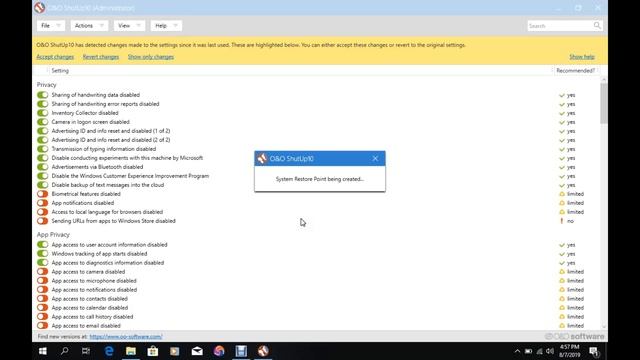This screenshot has width=640, height=360.
Task: Enable App access to microphone disabled
Action: [x=42, y=280]
